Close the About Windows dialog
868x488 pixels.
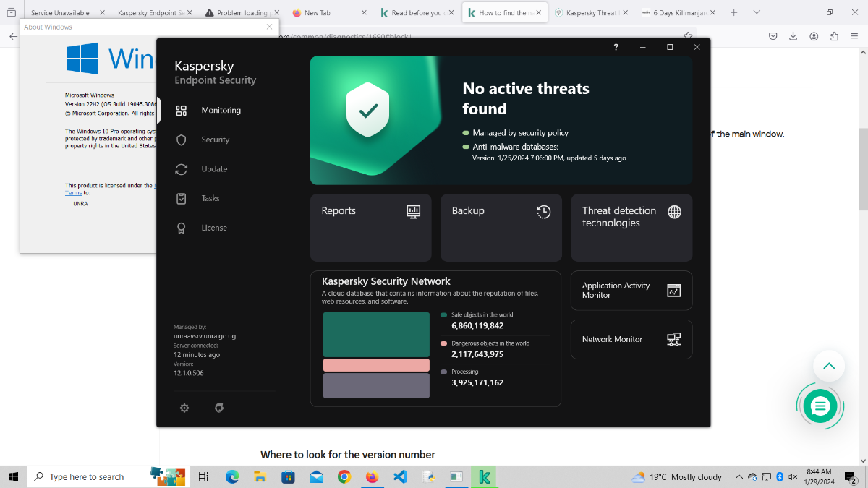[270, 27]
